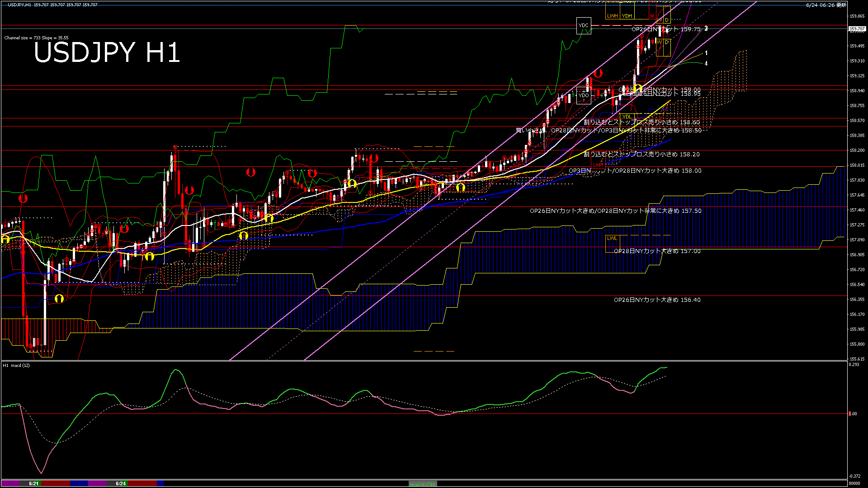
Task: Click the OP28日NYカット 157.00 level label
Action: click(x=657, y=251)
